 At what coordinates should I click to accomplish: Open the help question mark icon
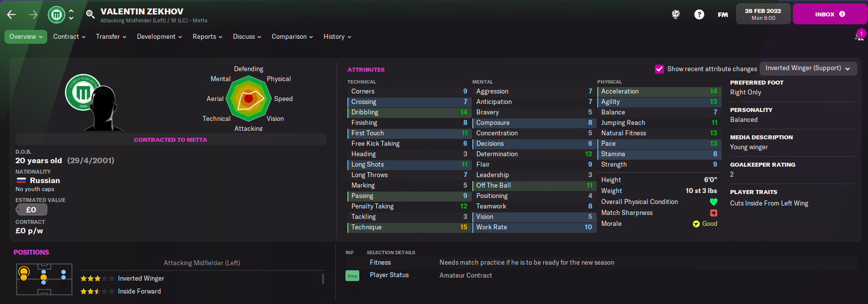point(699,14)
